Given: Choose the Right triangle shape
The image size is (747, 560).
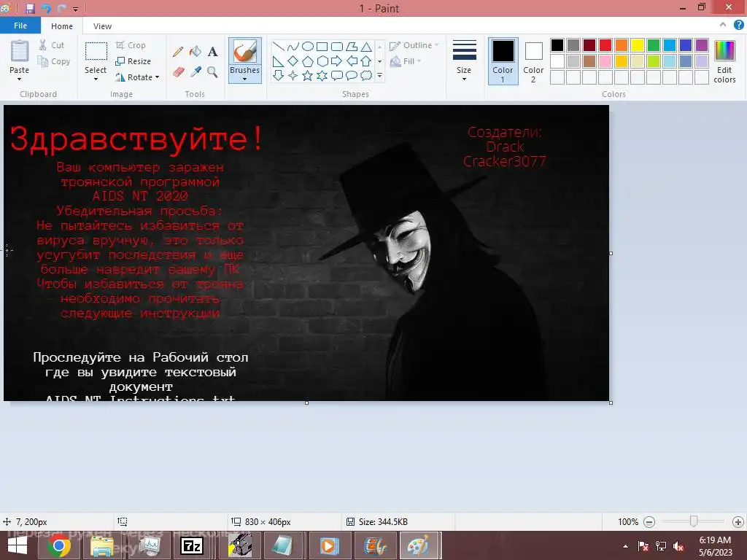Looking at the screenshot, I should pos(278,61).
